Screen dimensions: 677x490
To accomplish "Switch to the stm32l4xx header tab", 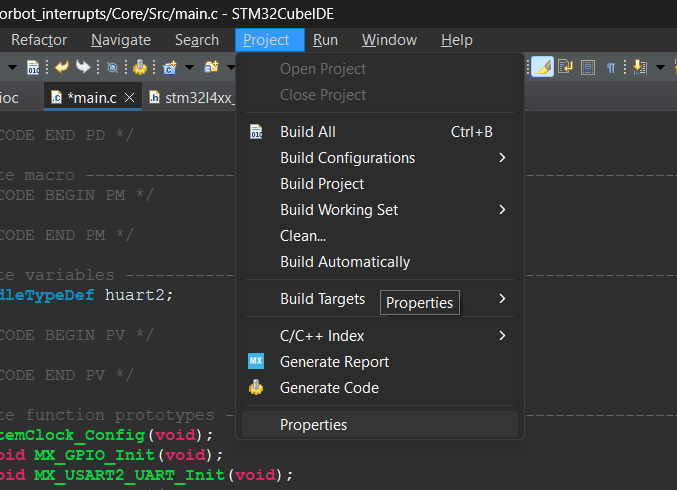I will [x=192, y=98].
